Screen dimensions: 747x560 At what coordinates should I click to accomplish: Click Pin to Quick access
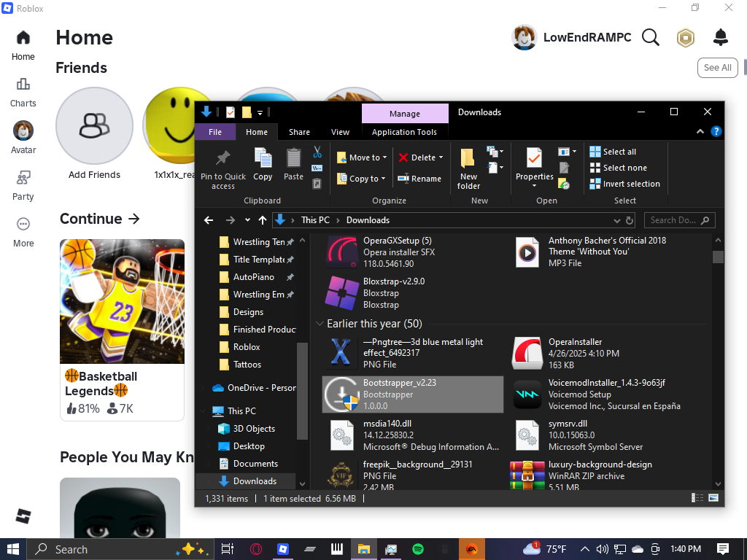223,169
